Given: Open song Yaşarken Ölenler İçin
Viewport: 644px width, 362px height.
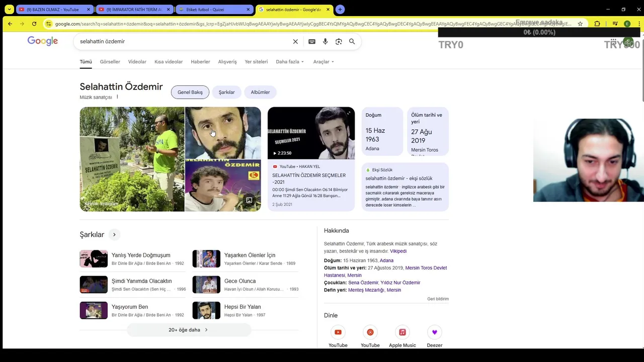Looking at the screenshot, I should [x=246, y=259].
